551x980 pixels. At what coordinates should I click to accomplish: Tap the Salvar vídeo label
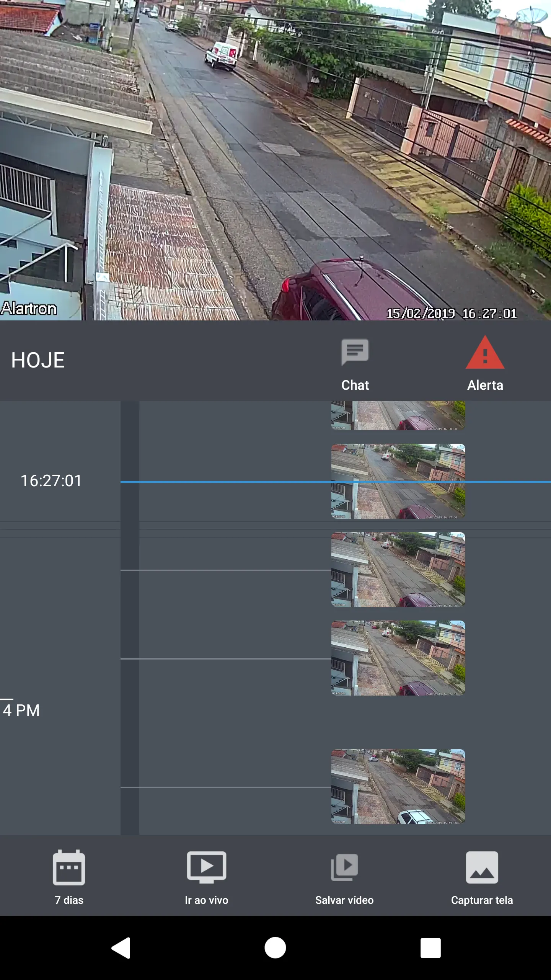click(344, 900)
